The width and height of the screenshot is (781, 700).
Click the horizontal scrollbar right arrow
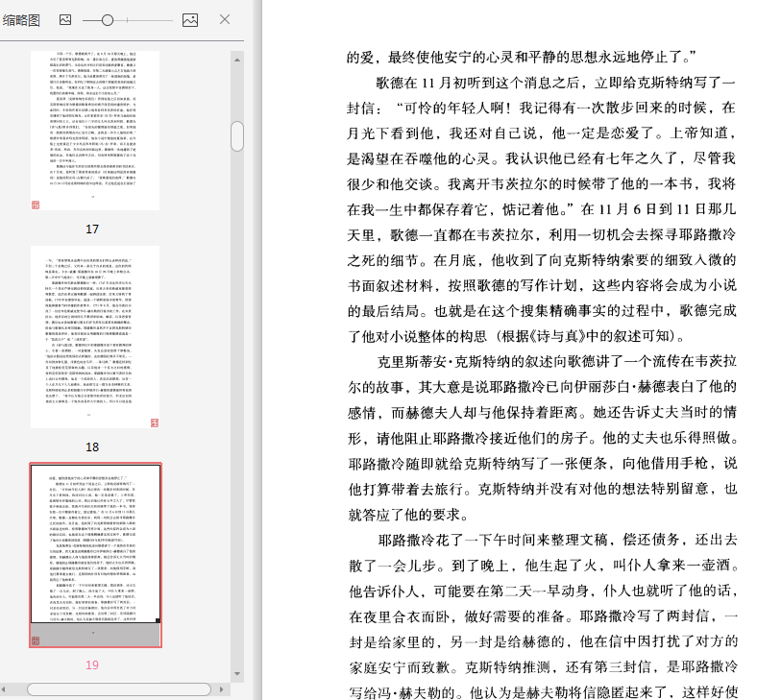click(222, 689)
